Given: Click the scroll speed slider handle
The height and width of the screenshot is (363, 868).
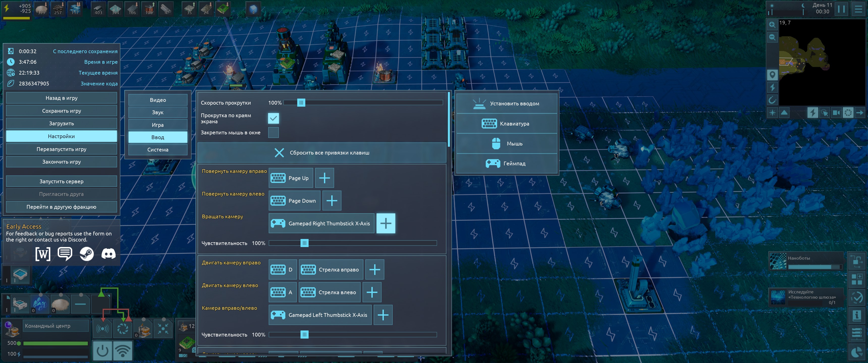Looking at the screenshot, I should click(301, 103).
